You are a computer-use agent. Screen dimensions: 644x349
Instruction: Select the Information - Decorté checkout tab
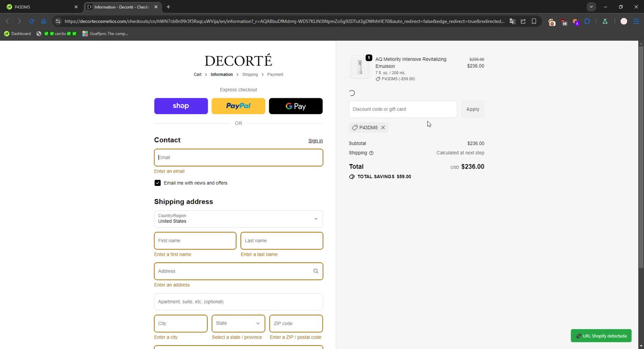click(x=122, y=7)
